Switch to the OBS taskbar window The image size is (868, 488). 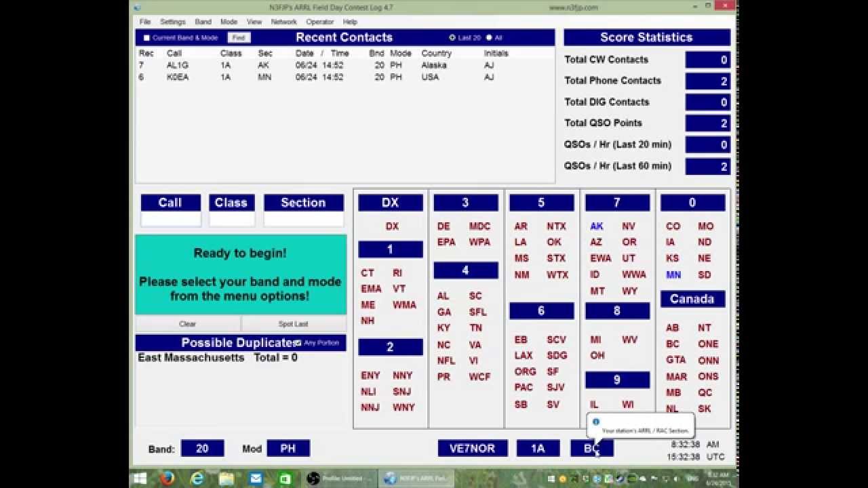(339, 479)
